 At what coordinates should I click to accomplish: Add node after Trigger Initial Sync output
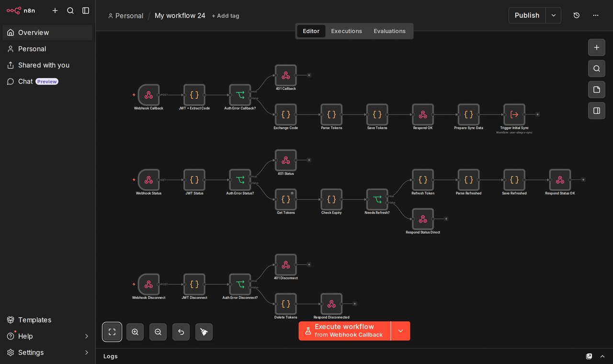pyautogui.click(x=537, y=114)
